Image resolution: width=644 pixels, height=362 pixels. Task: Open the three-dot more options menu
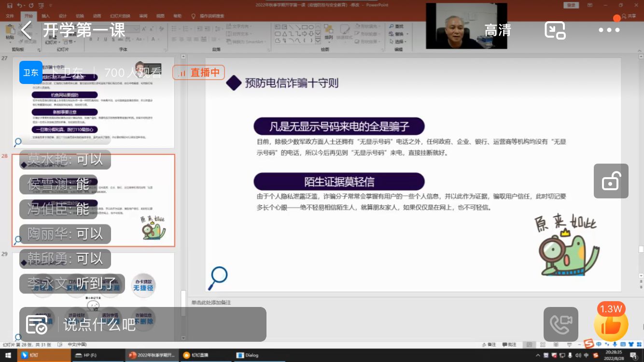(609, 30)
